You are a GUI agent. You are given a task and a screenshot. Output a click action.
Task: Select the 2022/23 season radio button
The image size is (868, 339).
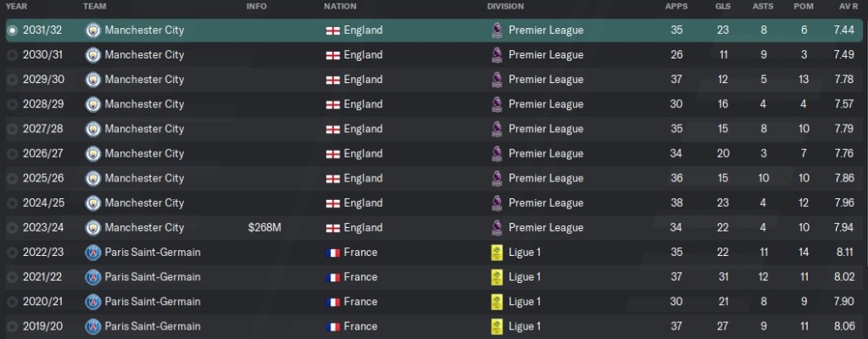pos(12,253)
